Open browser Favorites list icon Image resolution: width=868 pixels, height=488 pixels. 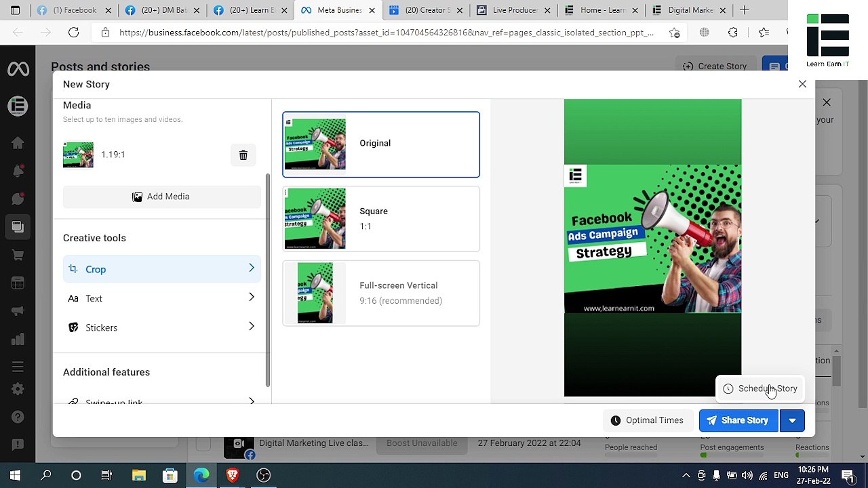coord(764,33)
